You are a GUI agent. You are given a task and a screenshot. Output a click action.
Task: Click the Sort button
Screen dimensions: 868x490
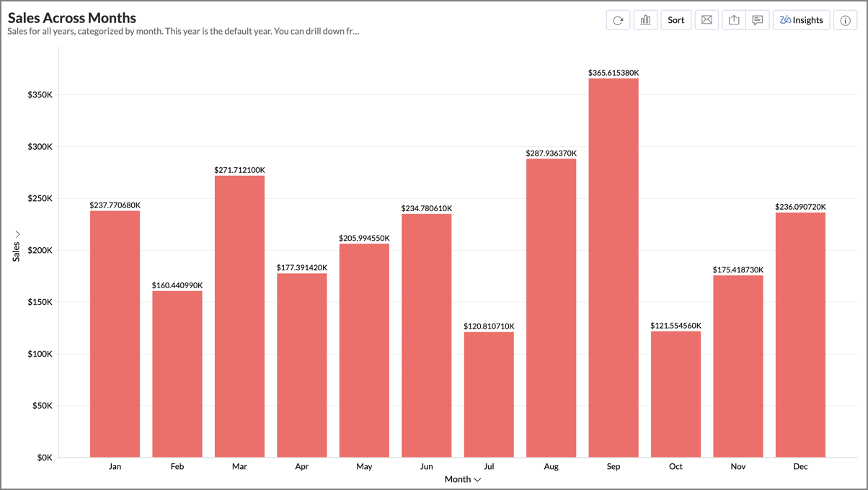(676, 20)
